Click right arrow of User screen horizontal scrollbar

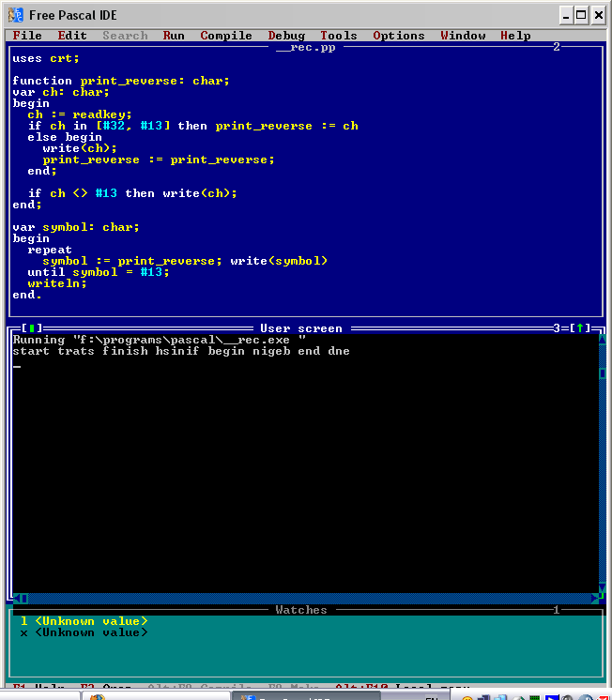click(594, 598)
